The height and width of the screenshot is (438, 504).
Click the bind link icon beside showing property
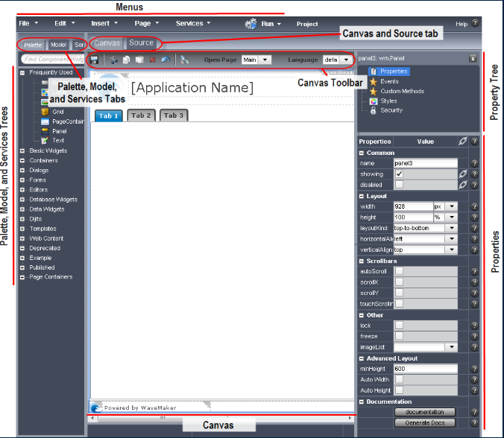click(462, 174)
